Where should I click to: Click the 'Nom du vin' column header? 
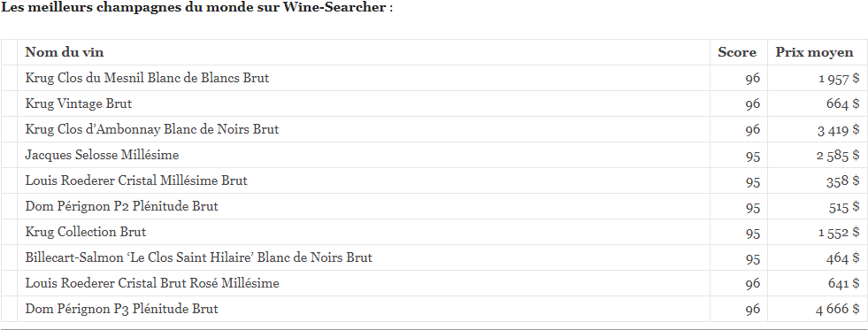tap(65, 52)
